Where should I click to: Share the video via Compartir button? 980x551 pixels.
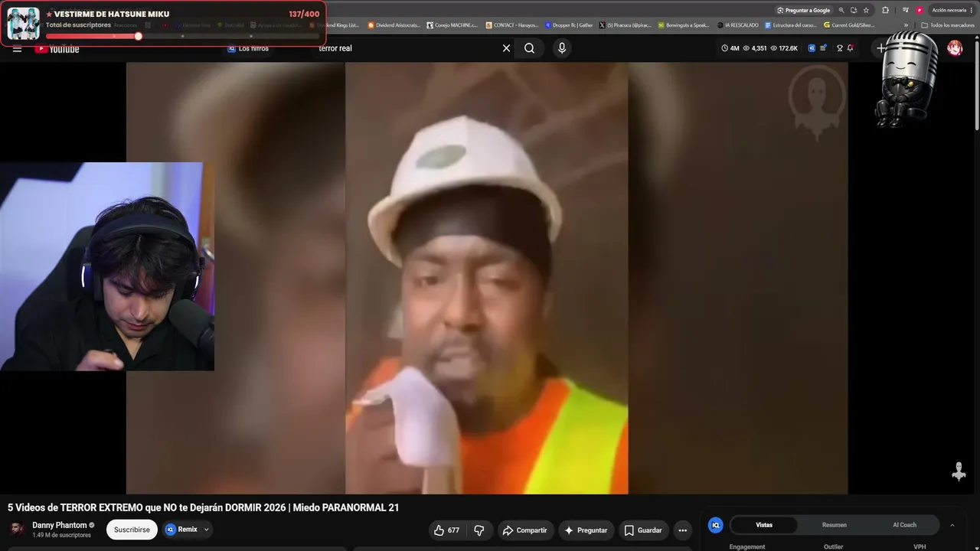[525, 530]
